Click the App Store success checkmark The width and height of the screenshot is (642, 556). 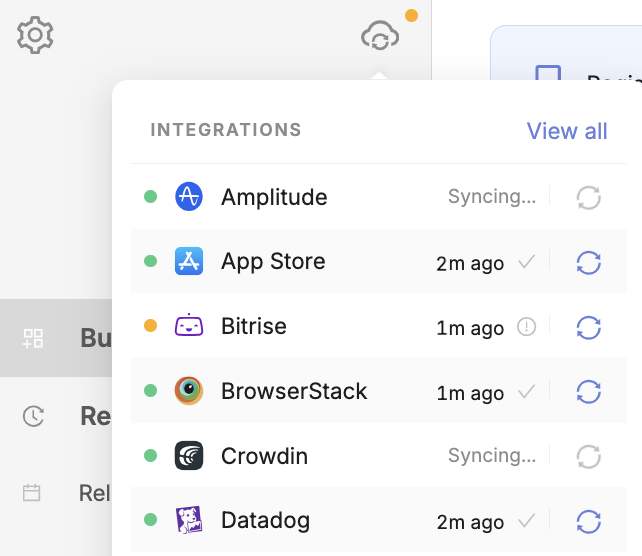(527, 262)
